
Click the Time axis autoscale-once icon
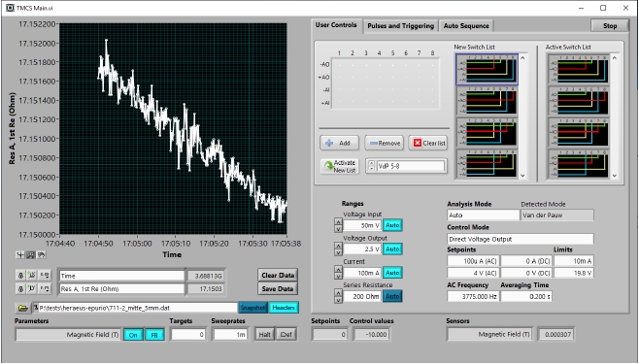pyautogui.click(x=31, y=276)
